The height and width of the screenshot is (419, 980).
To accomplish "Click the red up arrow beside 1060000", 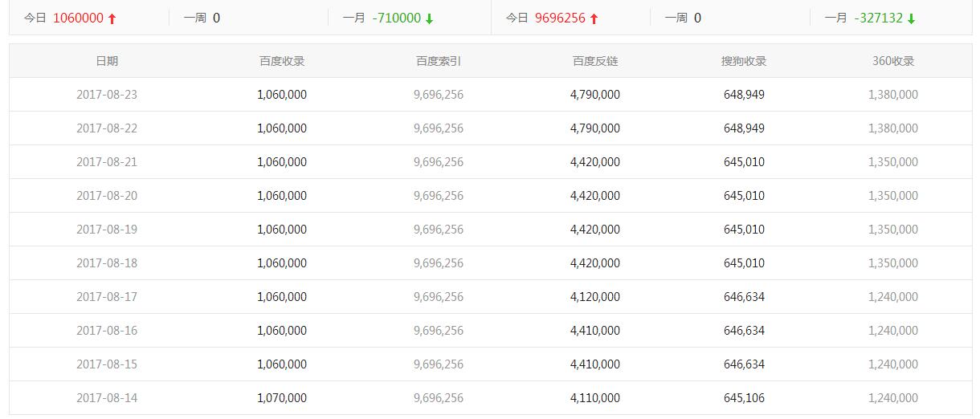I will pos(112,18).
